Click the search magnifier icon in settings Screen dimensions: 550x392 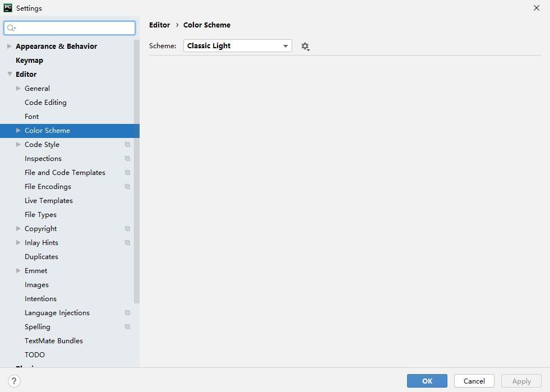(11, 28)
